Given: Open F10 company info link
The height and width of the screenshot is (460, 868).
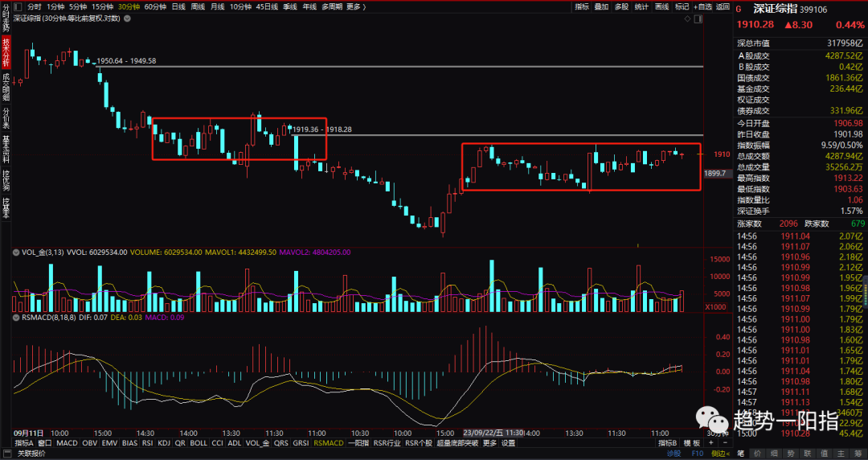Looking at the screenshot, I should 697,454.
